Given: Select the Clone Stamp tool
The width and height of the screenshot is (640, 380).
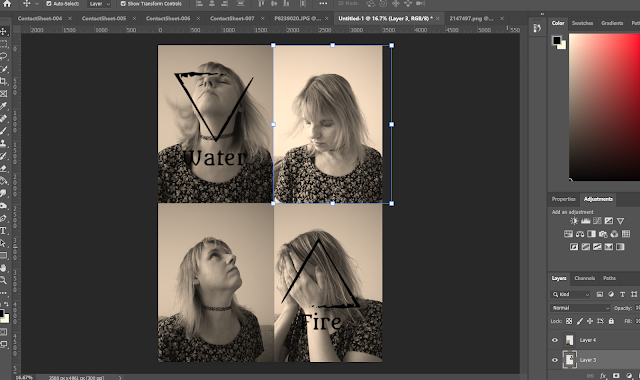Looking at the screenshot, I should (3, 143).
